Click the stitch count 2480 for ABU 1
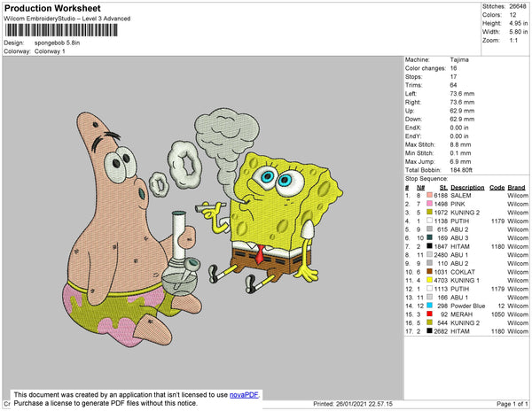532x411 pixels. pyautogui.click(x=441, y=255)
